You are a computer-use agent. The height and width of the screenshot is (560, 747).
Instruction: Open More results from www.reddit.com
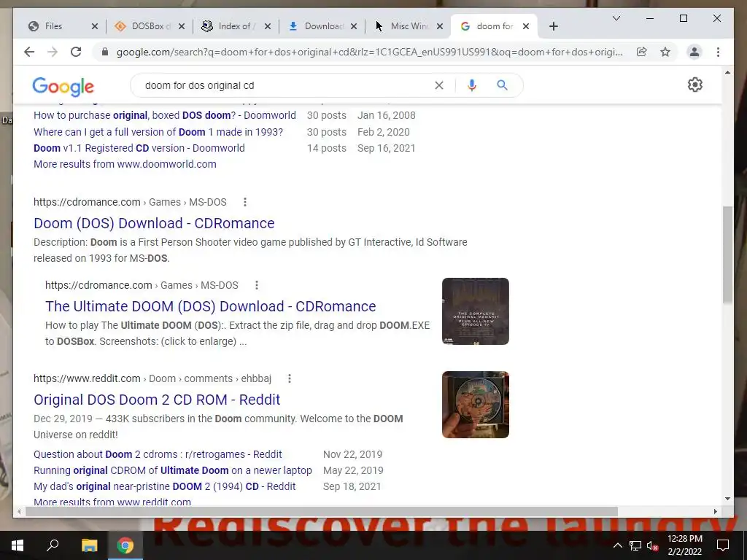112,502
